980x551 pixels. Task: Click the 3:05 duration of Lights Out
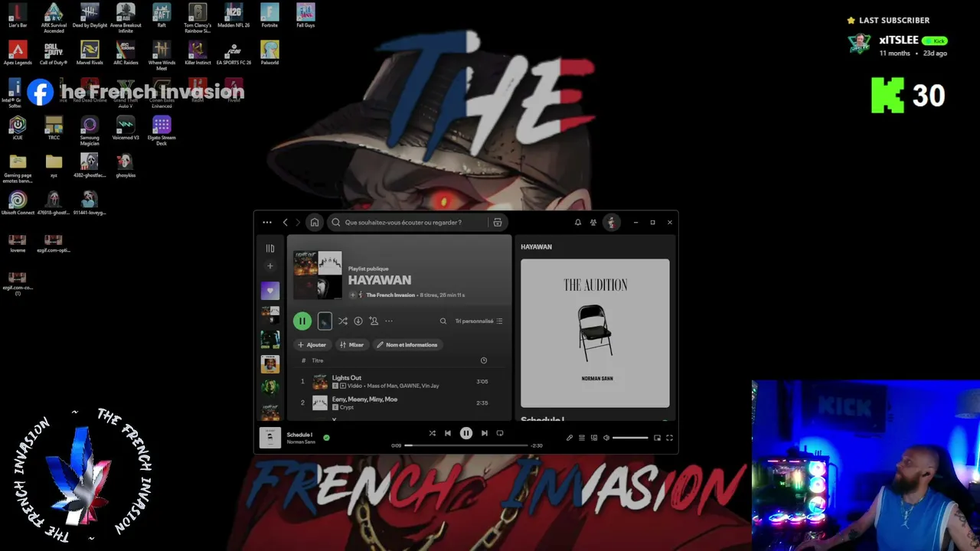pos(482,382)
